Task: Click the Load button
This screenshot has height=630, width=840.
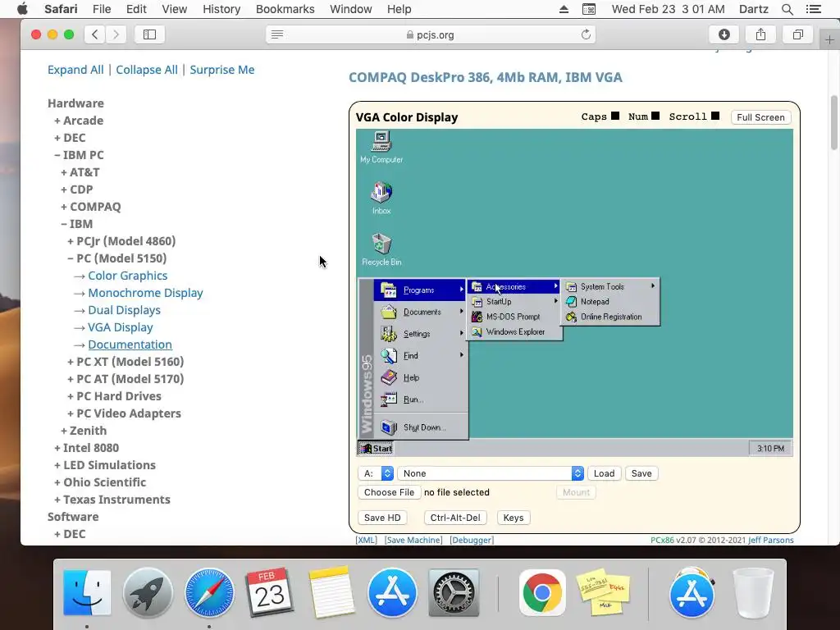Action: 604,473
